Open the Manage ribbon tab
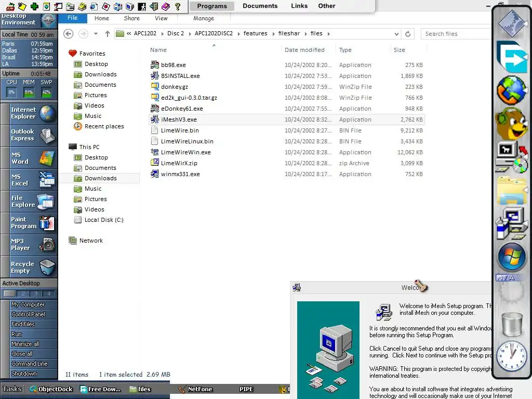This screenshot has width=532, height=399. pyautogui.click(x=204, y=18)
